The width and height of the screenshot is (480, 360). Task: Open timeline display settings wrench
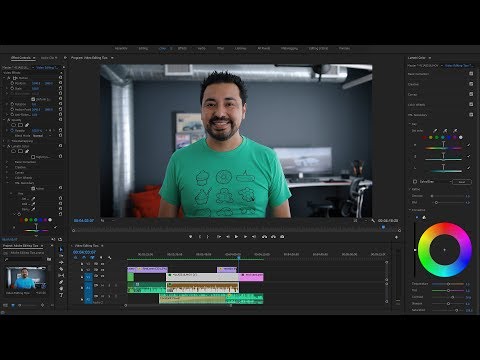110,258
